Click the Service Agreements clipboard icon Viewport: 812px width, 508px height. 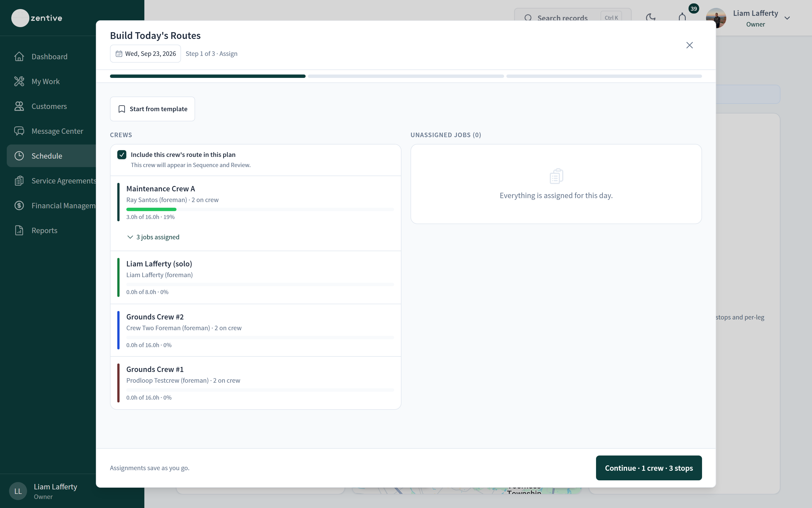(19, 181)
